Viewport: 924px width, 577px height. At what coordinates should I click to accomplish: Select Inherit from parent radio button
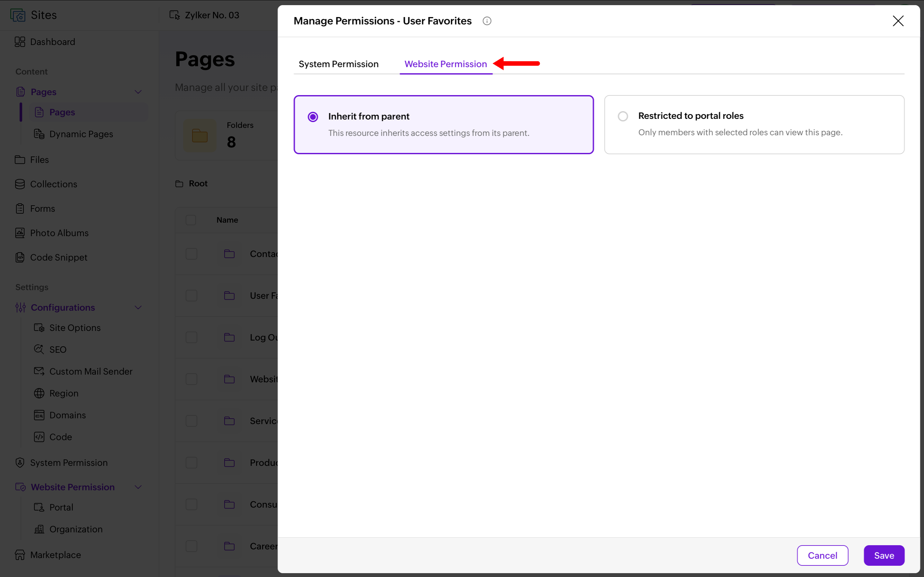pos(313,117)
